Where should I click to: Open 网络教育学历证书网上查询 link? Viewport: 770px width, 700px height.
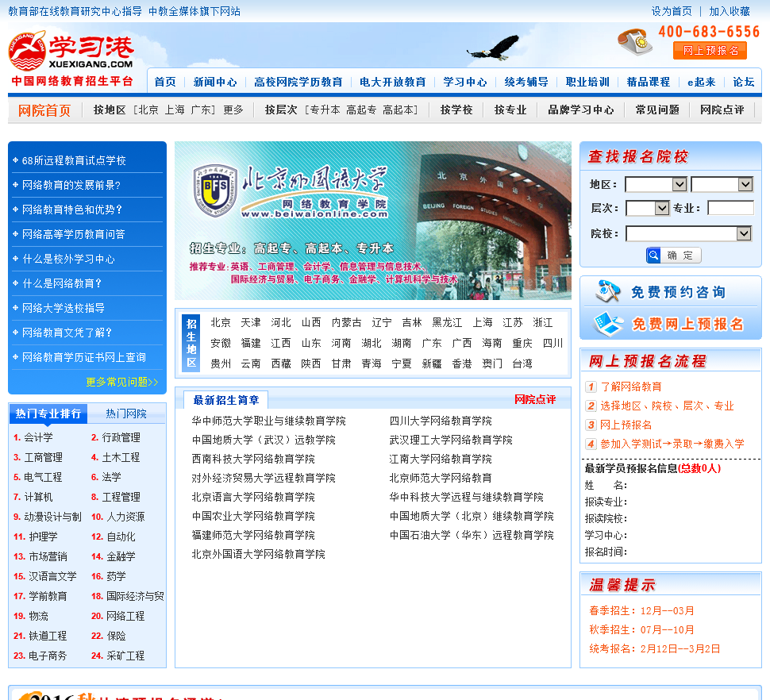[x=84, y=357]
